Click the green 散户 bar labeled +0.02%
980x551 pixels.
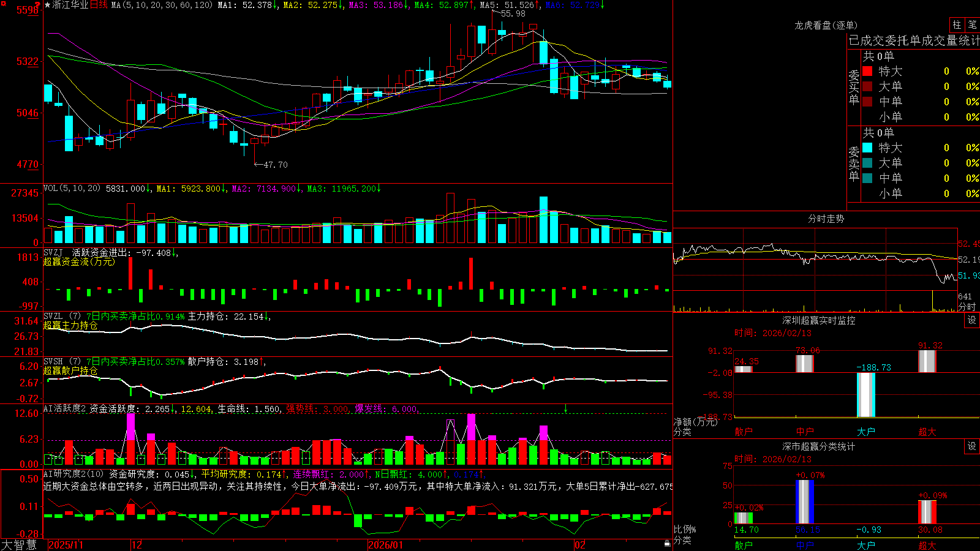coord(744,519)
